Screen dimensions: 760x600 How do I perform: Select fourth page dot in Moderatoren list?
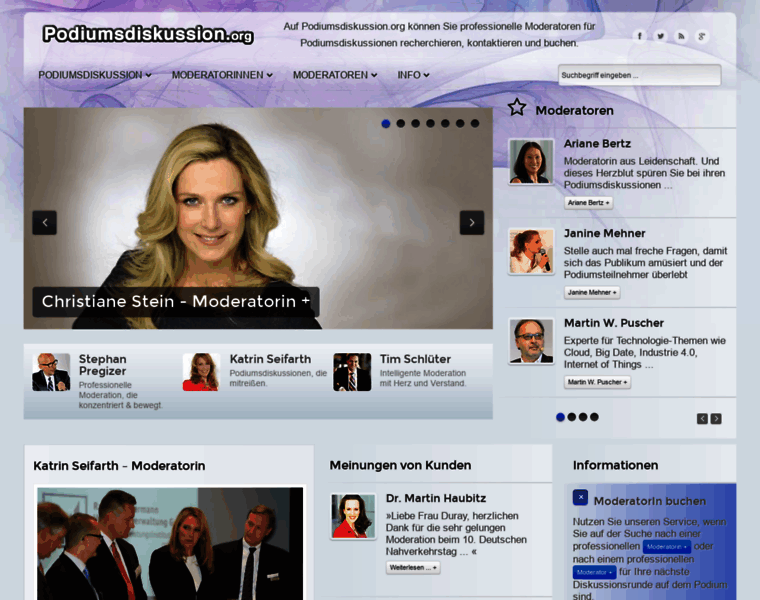(594, 417)
